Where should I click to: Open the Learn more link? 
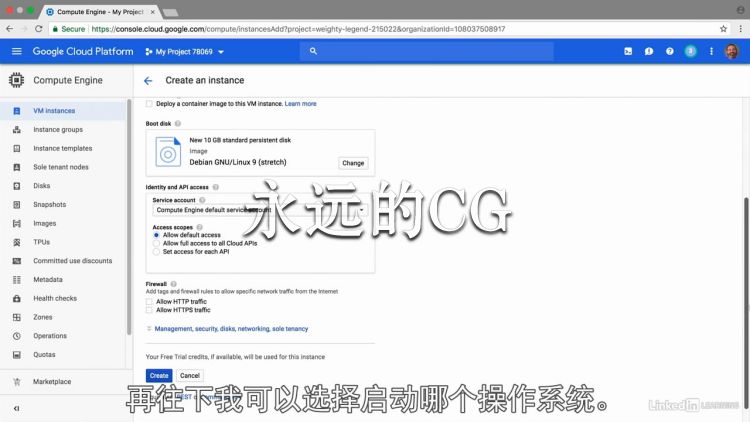pyautogui.click(x=300, y=104)
